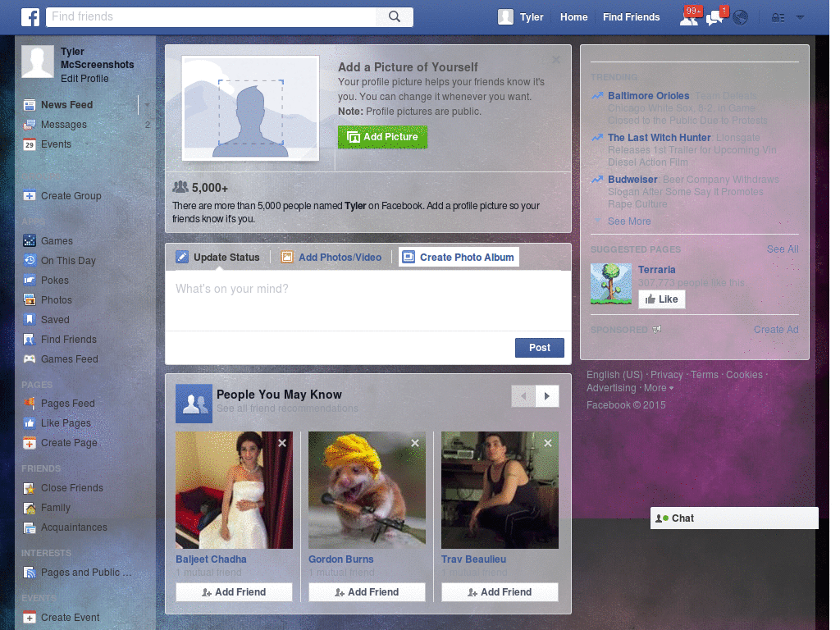
Task: Go to Home in top bar
Action: [x=573, y=17]
